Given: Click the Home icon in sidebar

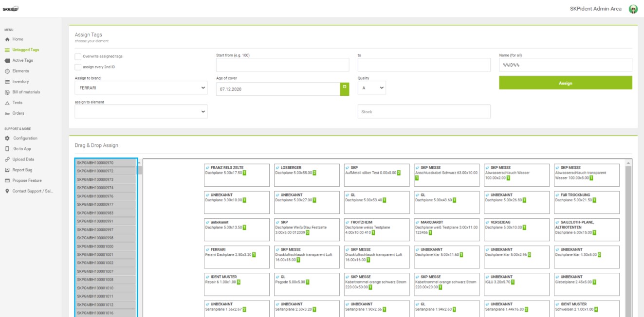Looking at the screenshot, I should click(x=7, y=39).
